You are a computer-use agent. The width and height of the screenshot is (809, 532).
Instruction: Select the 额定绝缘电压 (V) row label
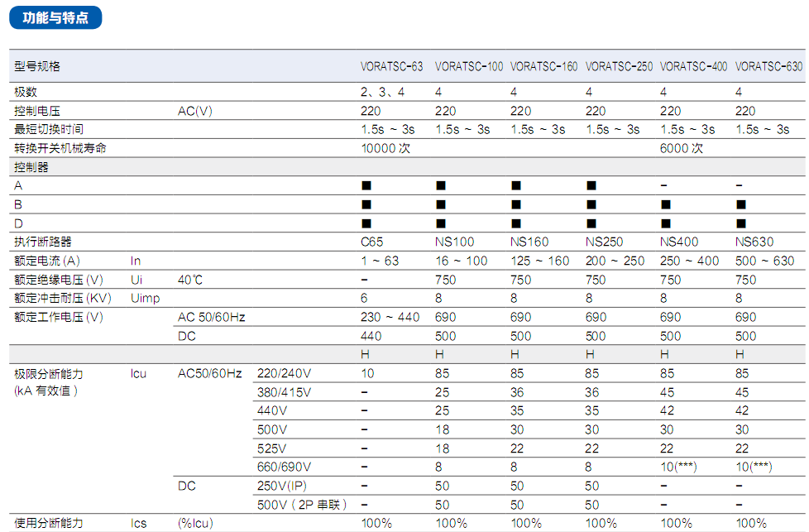point(58,280)
